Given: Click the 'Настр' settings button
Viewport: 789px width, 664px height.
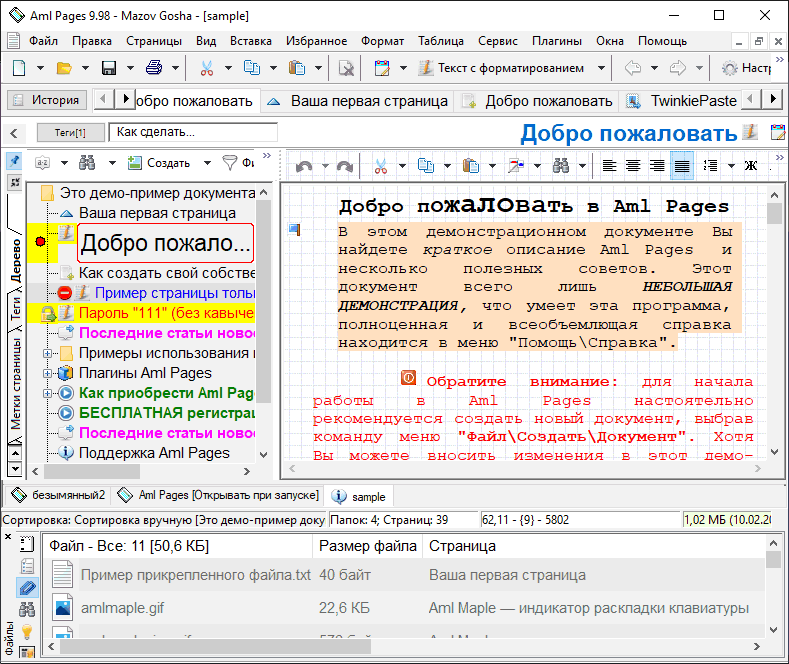Looking at the screenshot, I should pyautogui.click(x=746, y=67).
